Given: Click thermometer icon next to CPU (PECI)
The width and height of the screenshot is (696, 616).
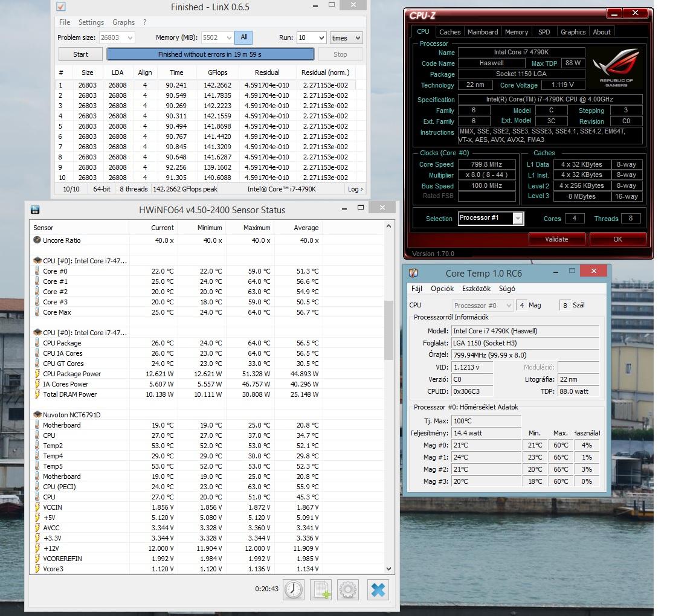Looking at the screenshot, I should coord(37,486).
